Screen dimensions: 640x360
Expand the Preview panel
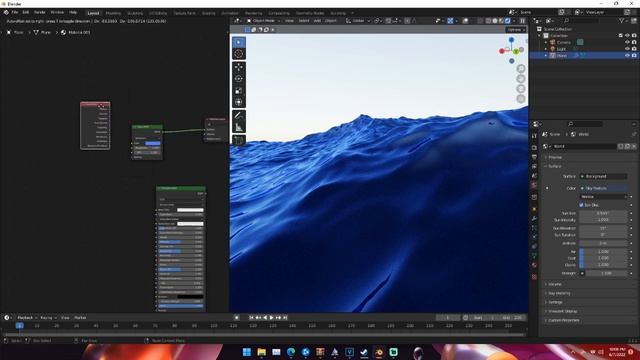(x=555, y=157)
